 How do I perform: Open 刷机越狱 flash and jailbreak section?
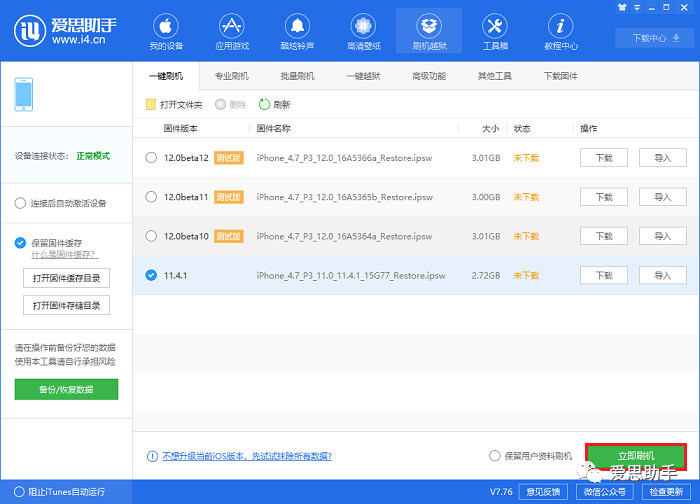[429, 32]
